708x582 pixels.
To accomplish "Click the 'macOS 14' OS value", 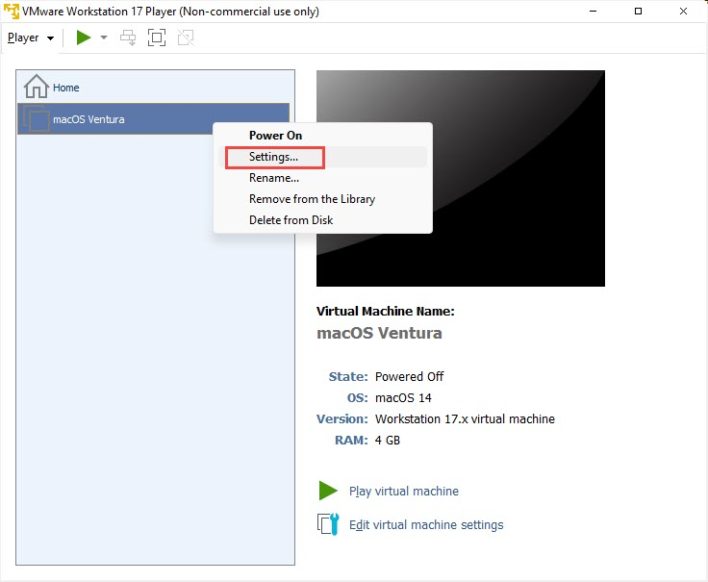I will point(403,398).
